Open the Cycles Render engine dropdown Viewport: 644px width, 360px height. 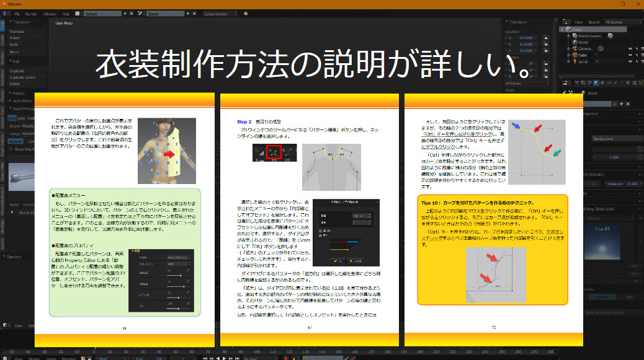pos(220,14)
